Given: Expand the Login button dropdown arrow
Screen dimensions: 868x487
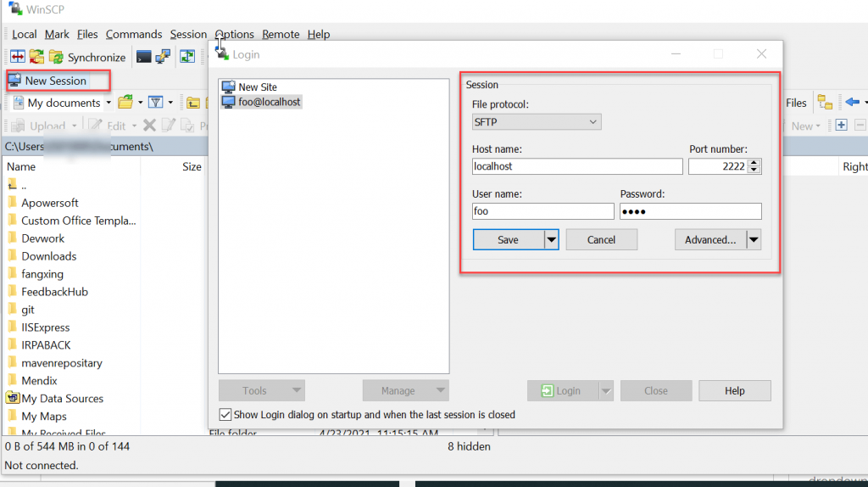Looking at the screenshot, I should (606, 390).
